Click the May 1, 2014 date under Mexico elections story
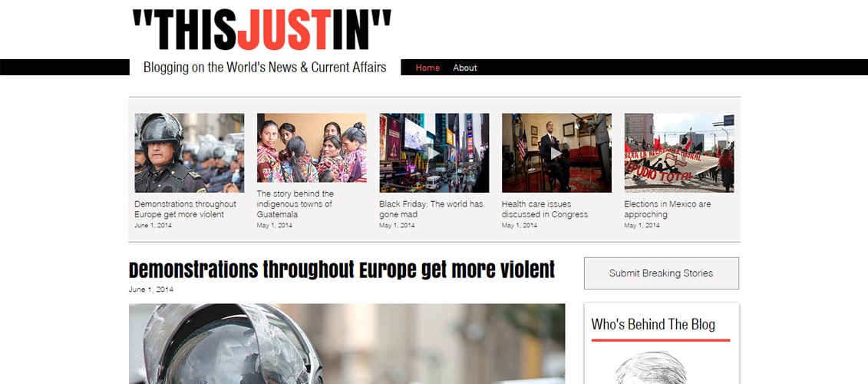This screenshot has height=384, width=868. (642, 226)
